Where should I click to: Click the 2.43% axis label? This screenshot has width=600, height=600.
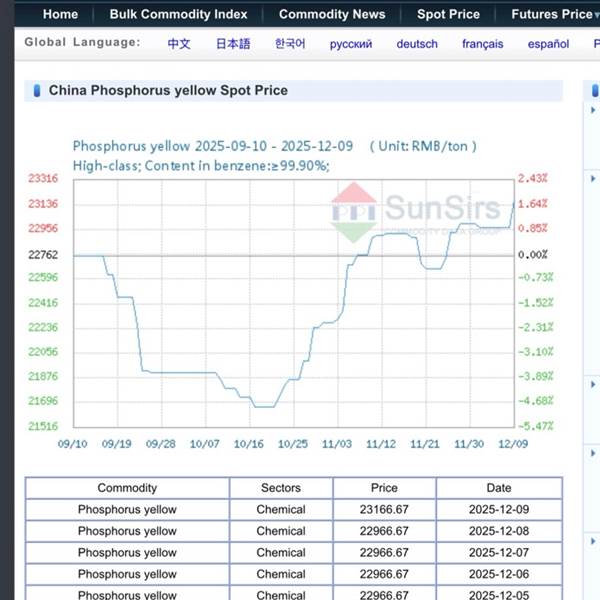(532, 178)
